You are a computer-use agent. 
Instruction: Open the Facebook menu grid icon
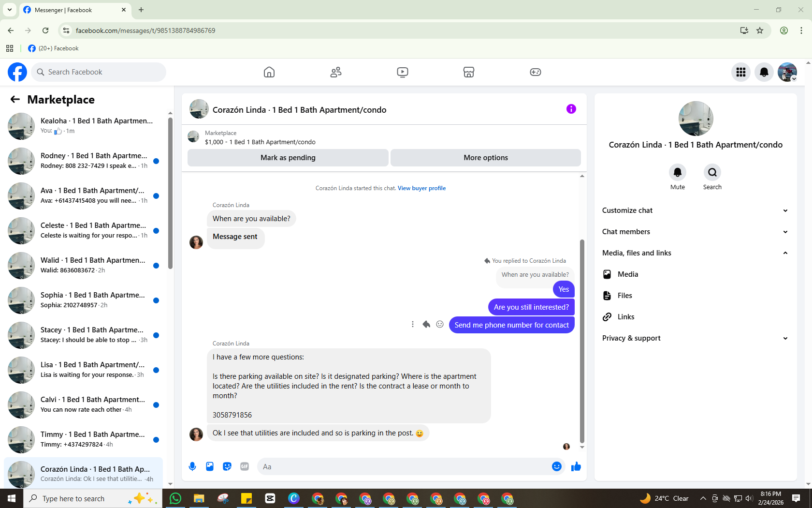coord(741,72)
